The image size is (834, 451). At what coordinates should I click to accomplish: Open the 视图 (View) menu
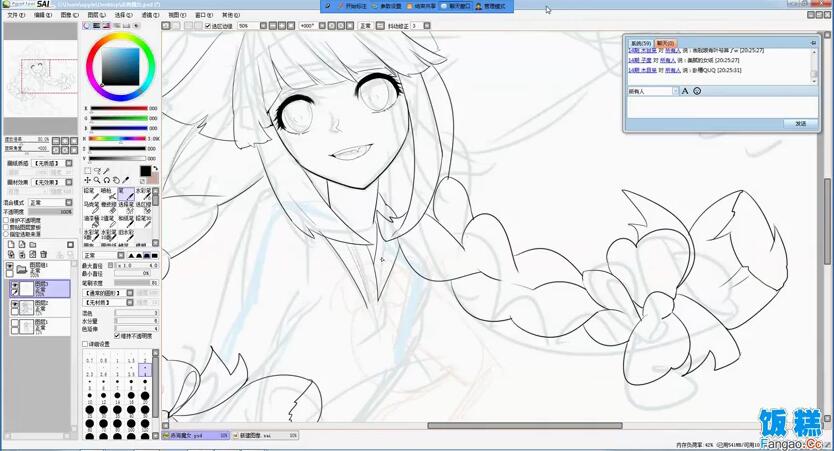[177, 15]
